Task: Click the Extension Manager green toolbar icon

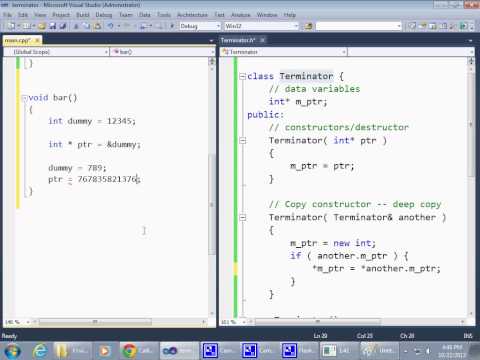Action: click(x=463, y=26)
